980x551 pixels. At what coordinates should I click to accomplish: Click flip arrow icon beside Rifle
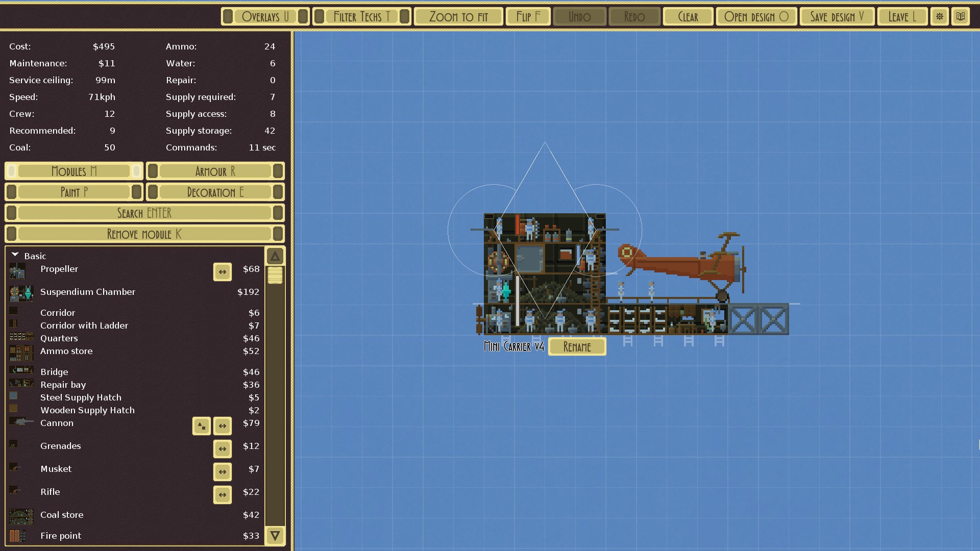[222, 495]
